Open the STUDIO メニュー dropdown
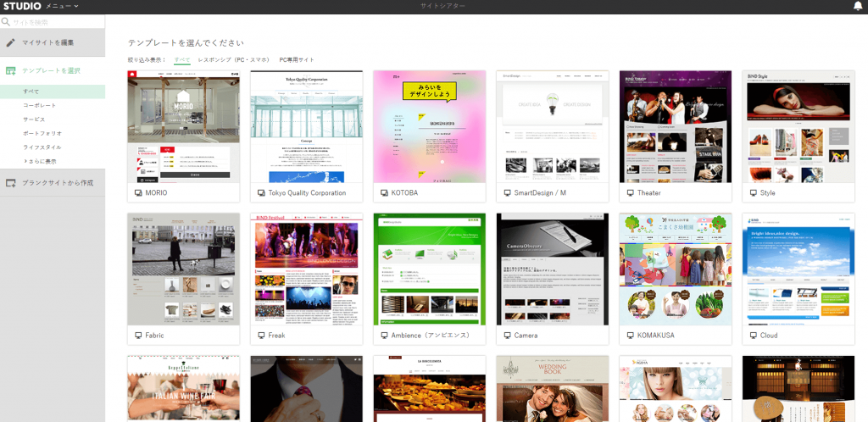The height and width of the screenshot is (422, 868). [x=61, y=6]
